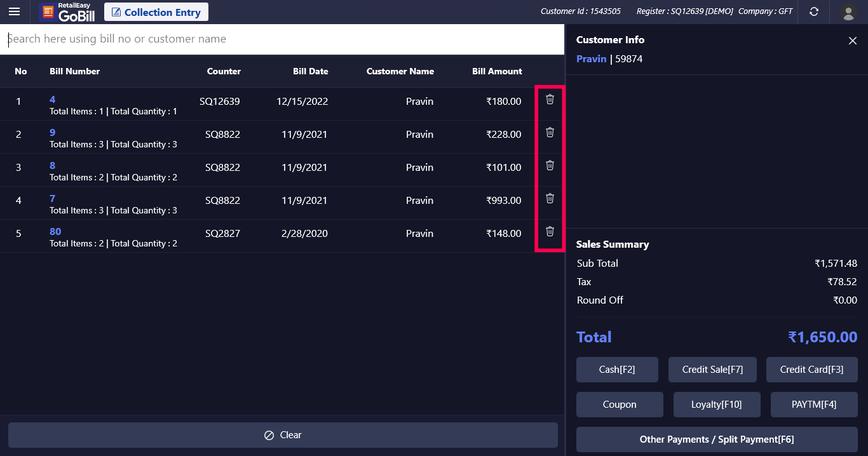
Task: Delete bill 7 row
Action: tap(550, 198)
